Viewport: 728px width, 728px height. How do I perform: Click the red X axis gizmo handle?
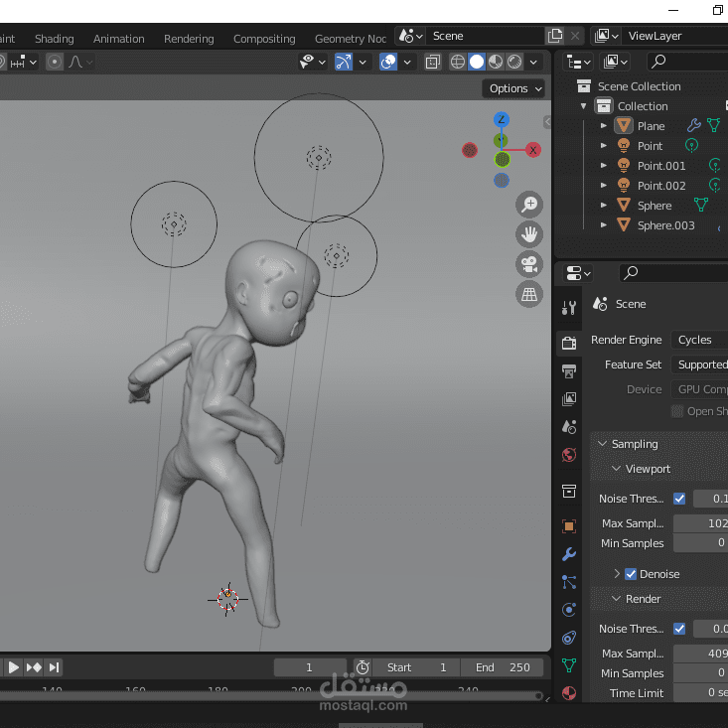(533, 150)
